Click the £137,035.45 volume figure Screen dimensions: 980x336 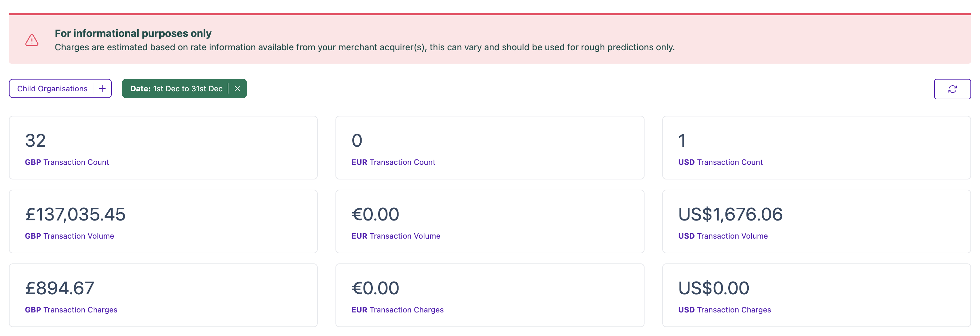(75, 214)
